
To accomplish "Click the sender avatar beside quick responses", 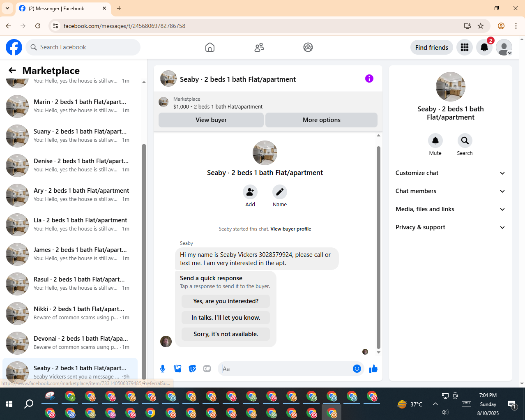I will [166, 341].
